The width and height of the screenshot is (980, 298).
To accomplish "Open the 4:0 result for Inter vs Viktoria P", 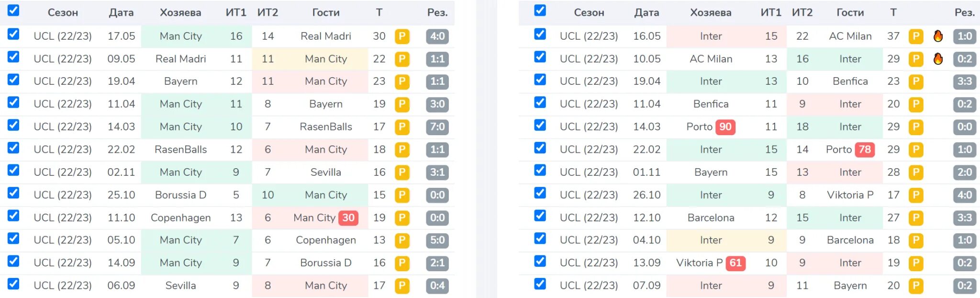I will [x=965, y=195].
